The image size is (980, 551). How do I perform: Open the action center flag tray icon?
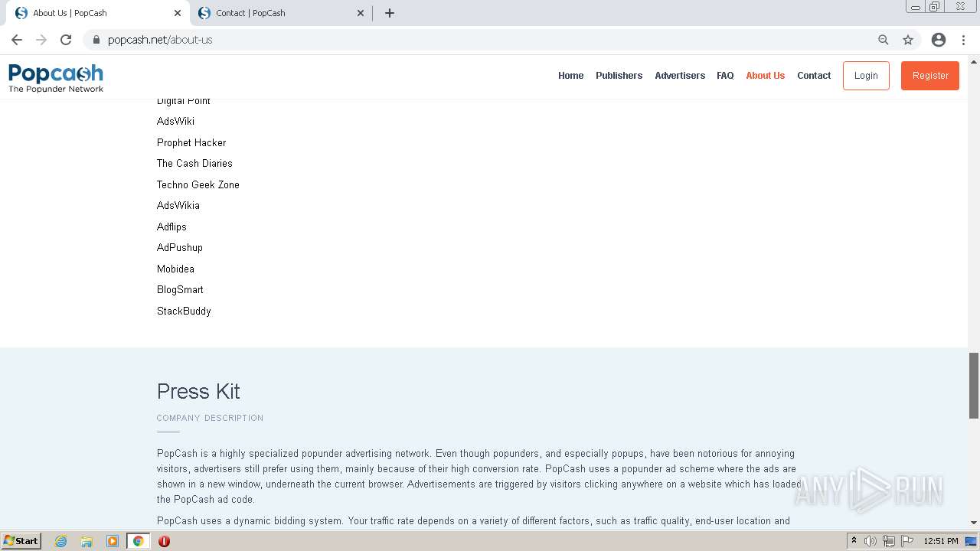(907, 541)
